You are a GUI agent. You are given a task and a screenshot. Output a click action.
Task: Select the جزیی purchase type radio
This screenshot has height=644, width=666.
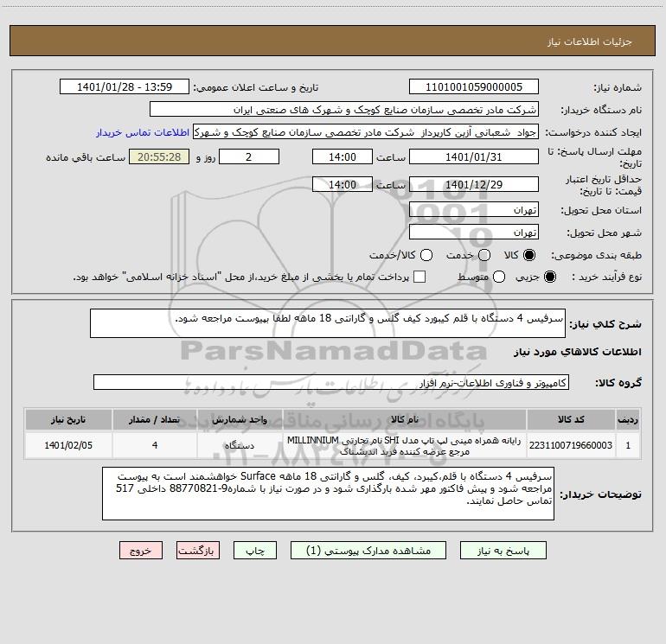click(550, 277)
